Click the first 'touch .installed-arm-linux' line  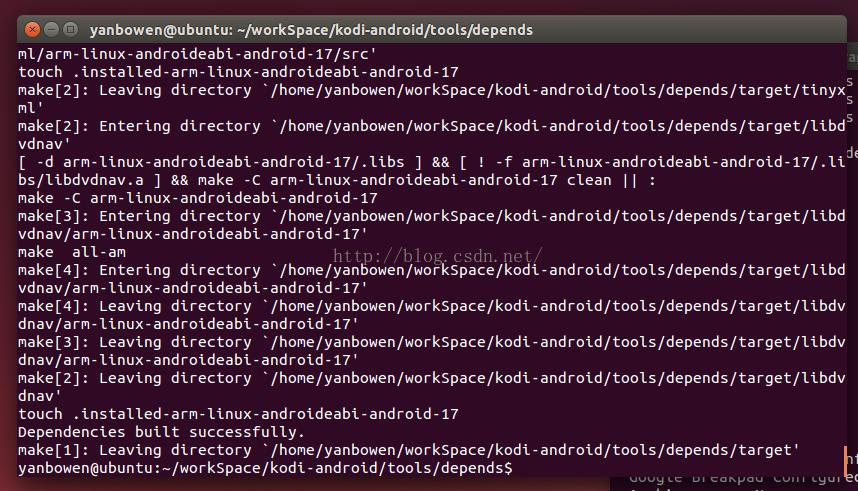238,72
